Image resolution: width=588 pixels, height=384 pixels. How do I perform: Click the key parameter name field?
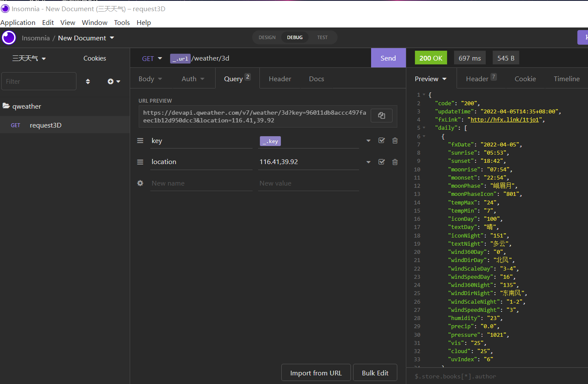point(201,140)
